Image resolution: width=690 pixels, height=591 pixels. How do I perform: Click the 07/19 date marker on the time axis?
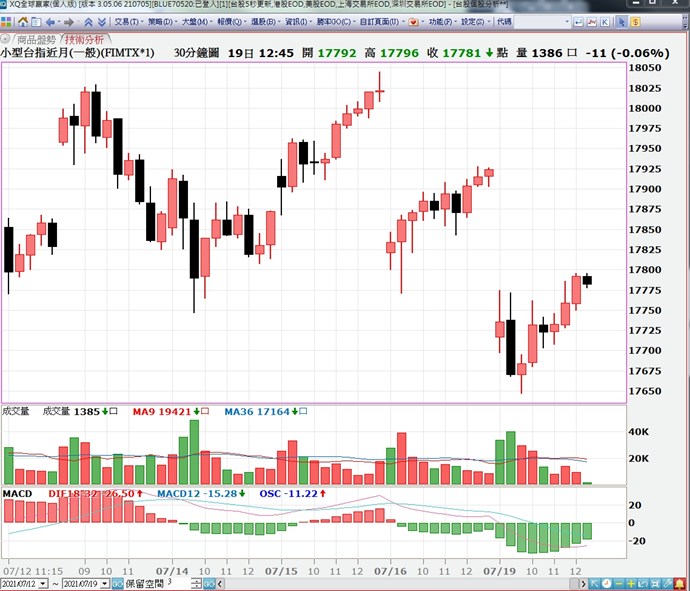(499, 571)
